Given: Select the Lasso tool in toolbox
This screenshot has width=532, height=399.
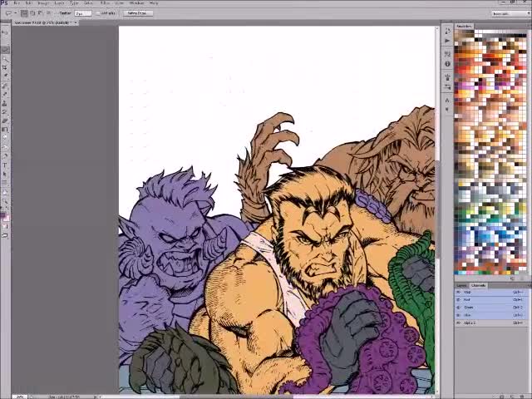Looking at the screenshot, I should (5, 50).
